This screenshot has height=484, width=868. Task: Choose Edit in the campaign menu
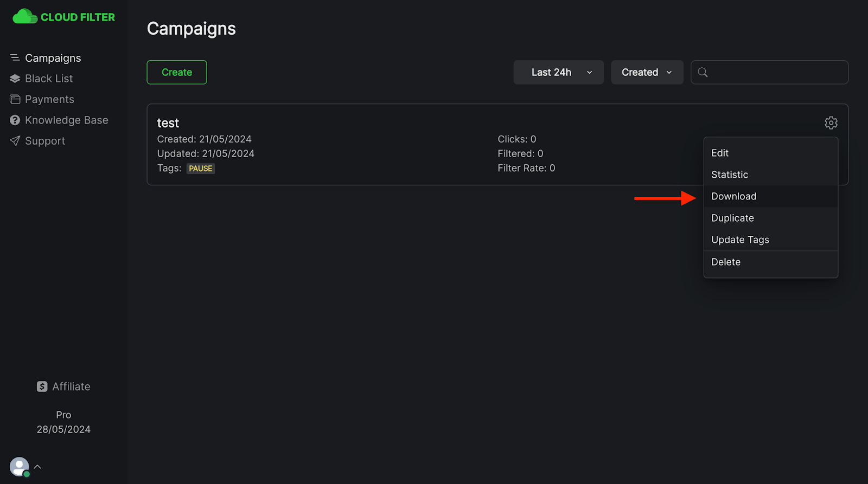pyautogui.click(x=720, y=153)
